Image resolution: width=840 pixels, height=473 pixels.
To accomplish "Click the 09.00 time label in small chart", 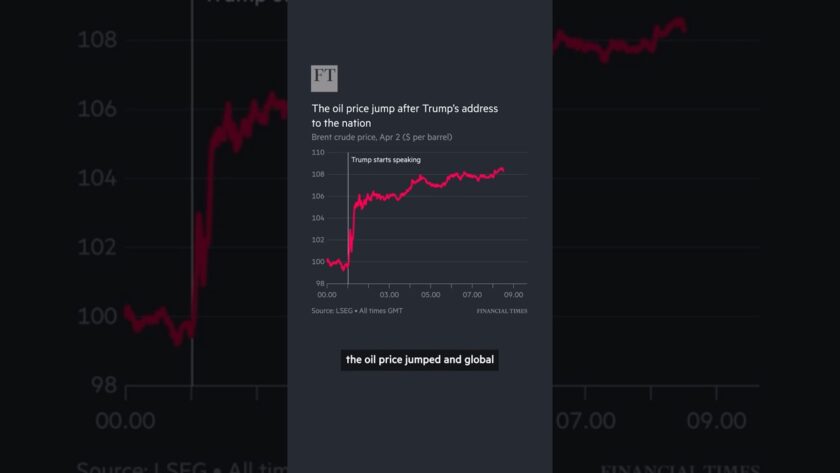I will click(513, 295).
